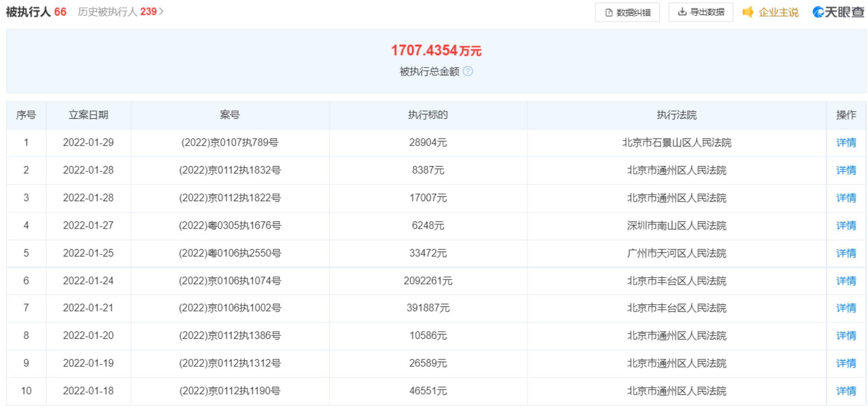Image resolution: width=868 pixels, height=410 pixels.
Task: Open 详情 for case 京0112执1832号
Action: (846, 170)
